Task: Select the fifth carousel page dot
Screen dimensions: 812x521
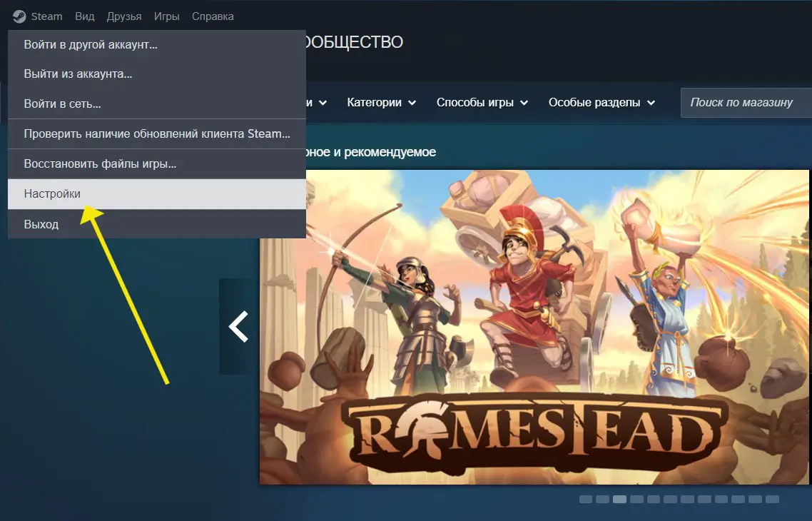Action: [654, 500]
